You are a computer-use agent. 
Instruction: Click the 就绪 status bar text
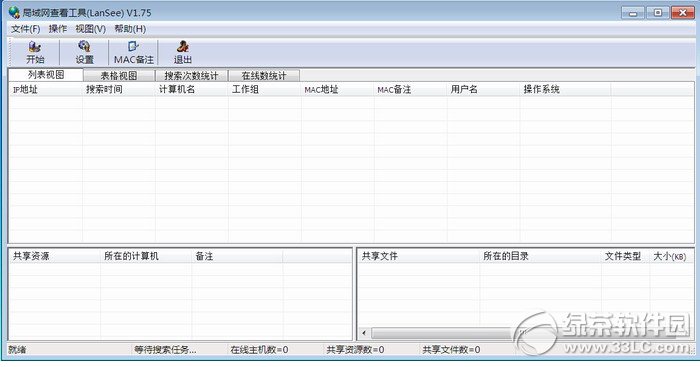pos(17,350)
